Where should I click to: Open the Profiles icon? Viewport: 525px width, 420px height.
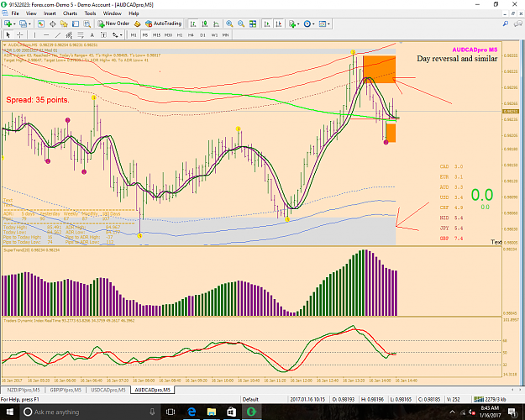click(x=23, y=24)
